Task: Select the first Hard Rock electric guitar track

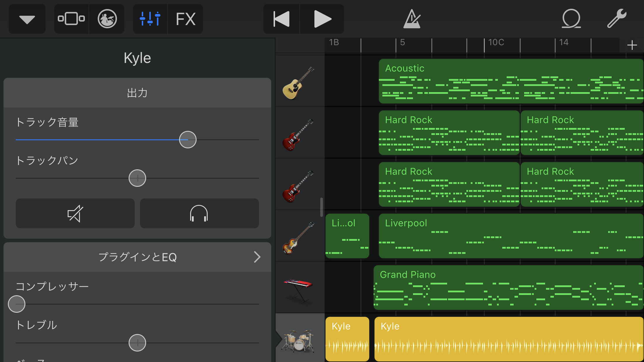Action: click(x=299, y=135)
